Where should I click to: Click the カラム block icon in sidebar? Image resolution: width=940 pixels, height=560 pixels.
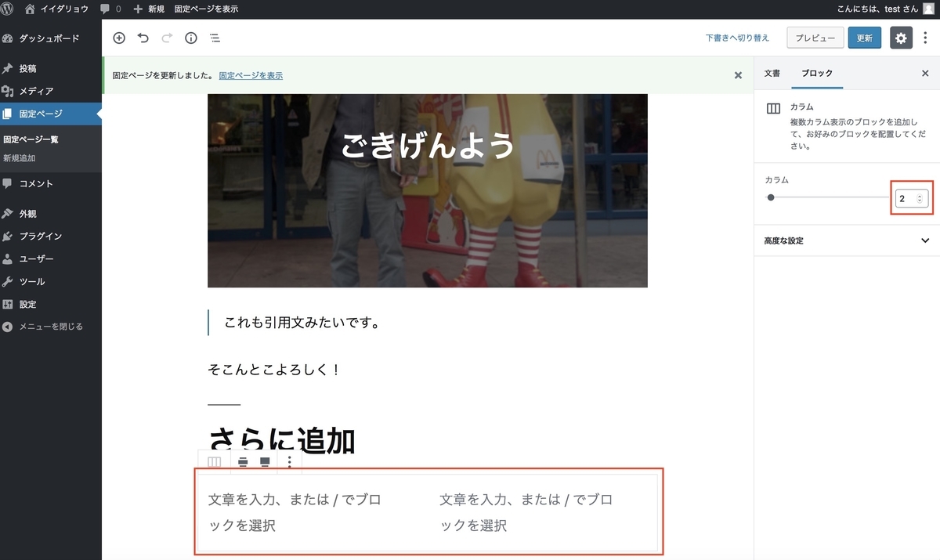773,109
